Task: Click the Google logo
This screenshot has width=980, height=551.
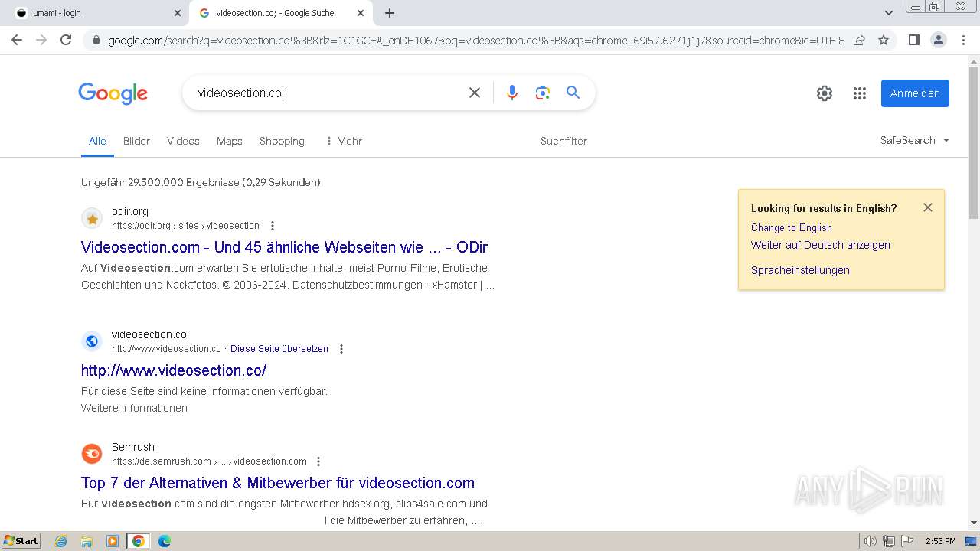Action: point(113,93)
